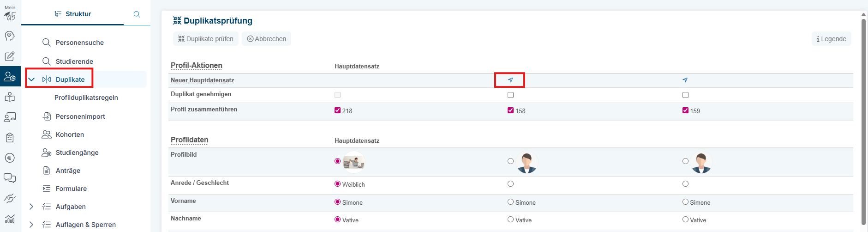Uncheck Profil zusammenführen for profile 158
The height and width of the screenshot is (232, 868).
[510, 110]
